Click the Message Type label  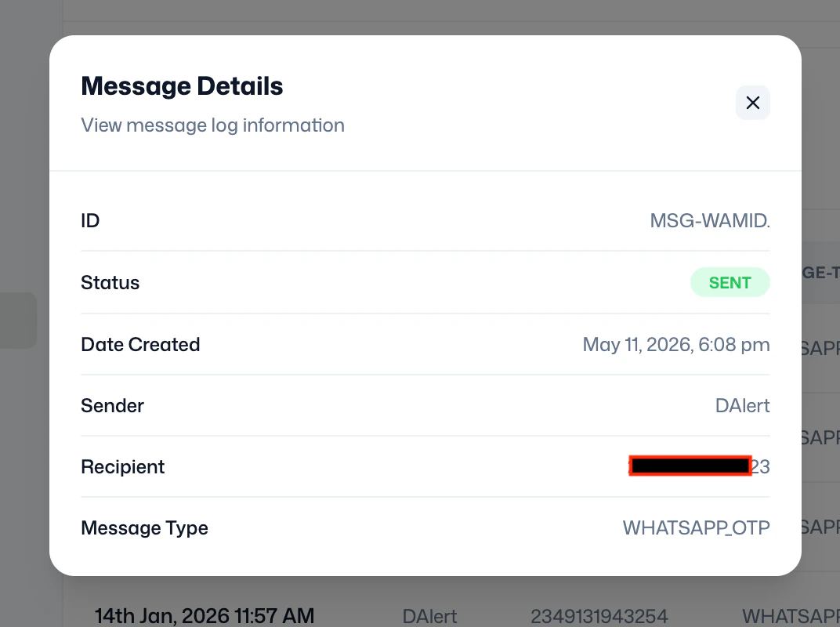(144, 528)
